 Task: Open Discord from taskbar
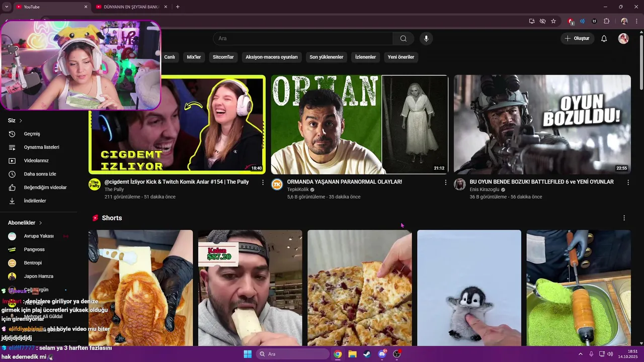382,354
